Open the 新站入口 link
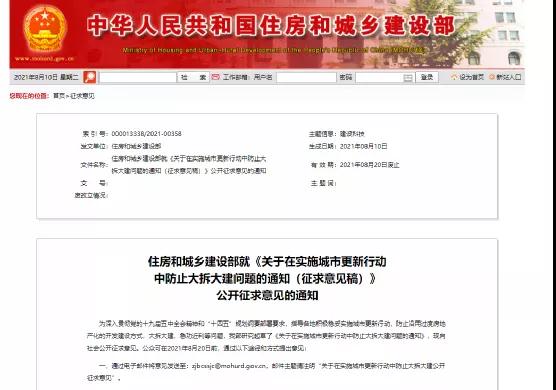 (508, 77)
